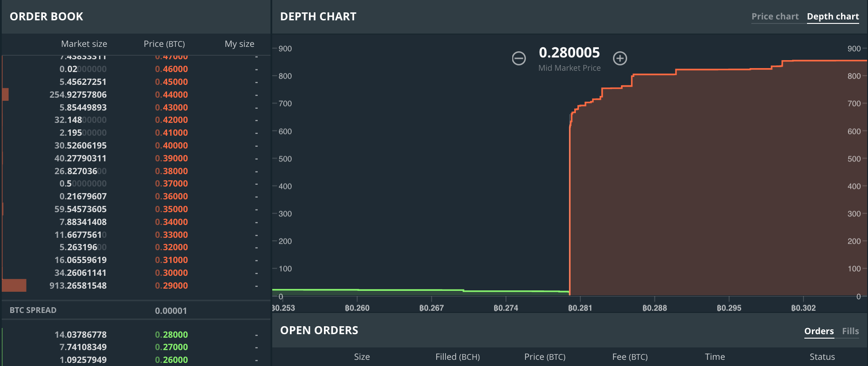Click the Fee (BTC) column header

[x=630, y=357]
